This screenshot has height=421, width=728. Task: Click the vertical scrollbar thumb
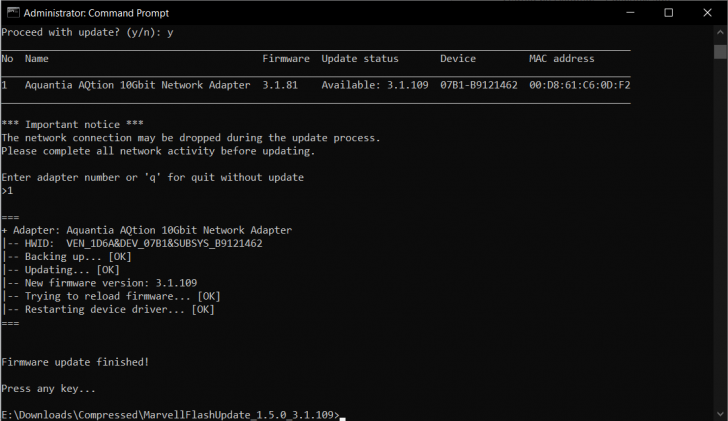click(x=720, y=52)
